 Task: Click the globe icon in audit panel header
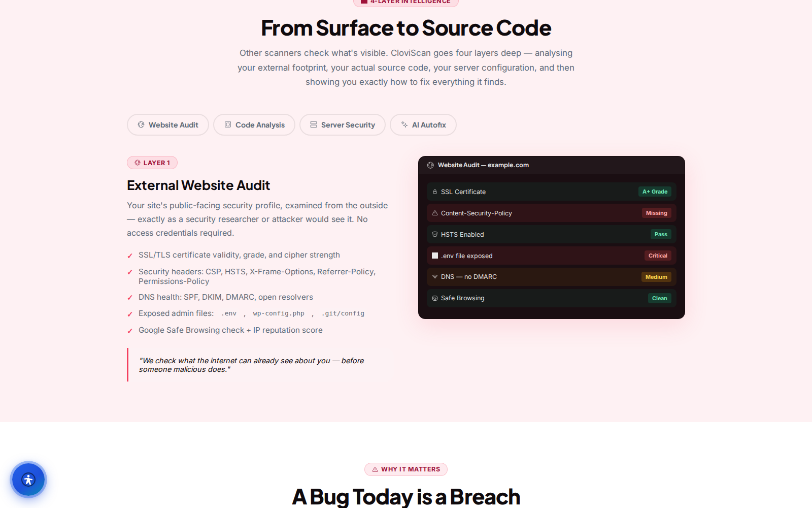(430, 165)
